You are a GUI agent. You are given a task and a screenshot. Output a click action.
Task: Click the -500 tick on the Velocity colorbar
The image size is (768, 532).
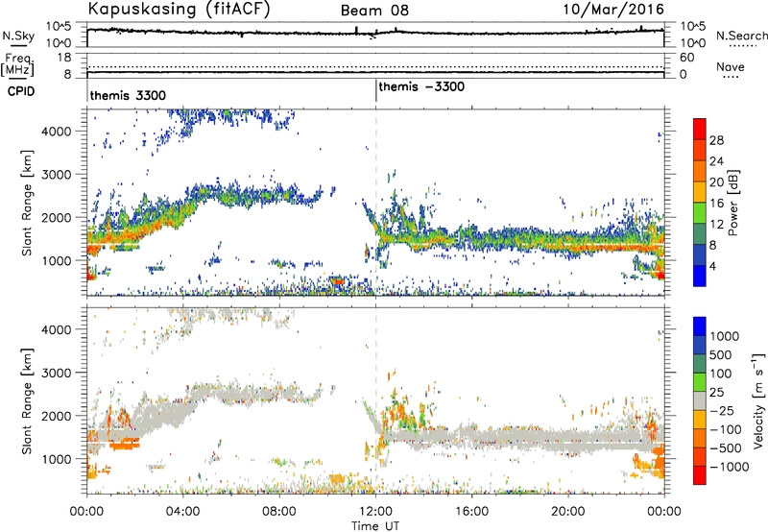(x=725, y=447)
